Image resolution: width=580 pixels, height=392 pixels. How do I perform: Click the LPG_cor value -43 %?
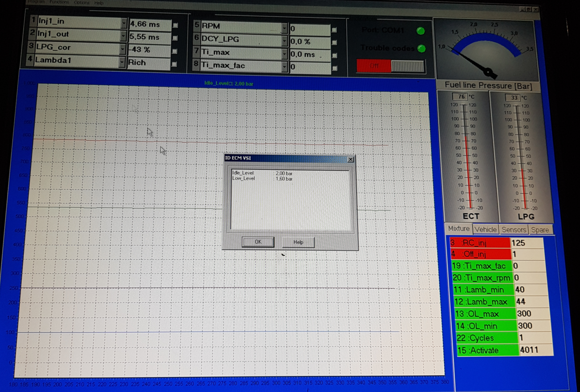pos(149,50)
